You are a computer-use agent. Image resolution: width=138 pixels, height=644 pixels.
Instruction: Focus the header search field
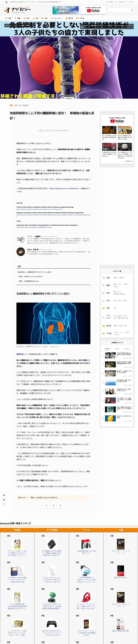click(x=119, y=10)
